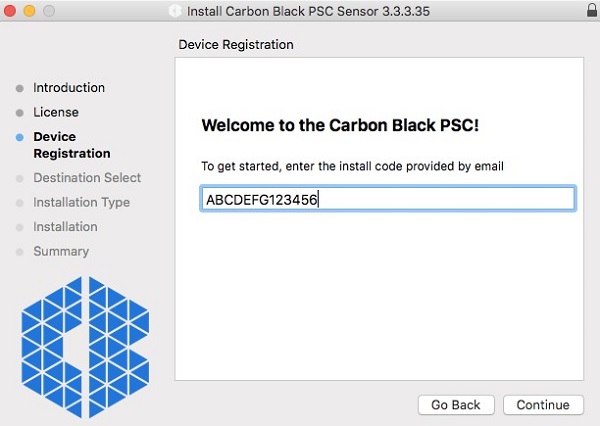Click the Destination Select step
Screen dimensions: 600x426
87,178
